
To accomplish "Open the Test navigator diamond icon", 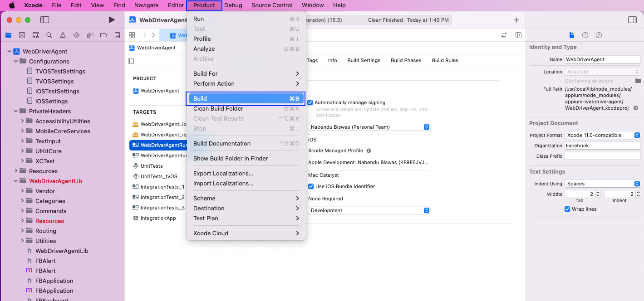I will tap(76, 35).
